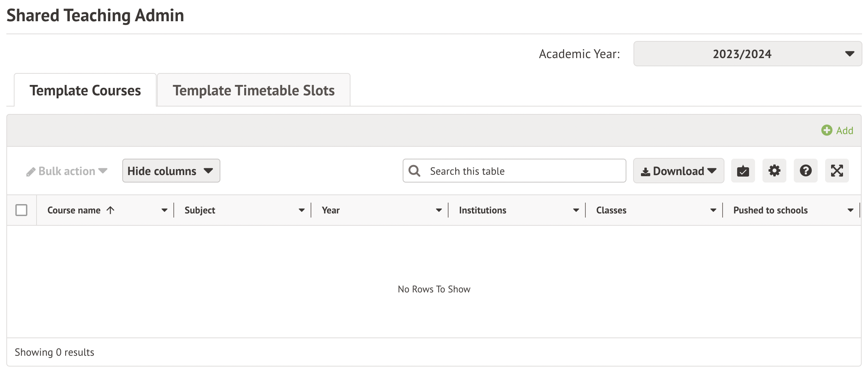The height and width of the screenshot is (371, 868).
Task: Switch to Template Timetable Slots tab
Action: click(254, 91)
